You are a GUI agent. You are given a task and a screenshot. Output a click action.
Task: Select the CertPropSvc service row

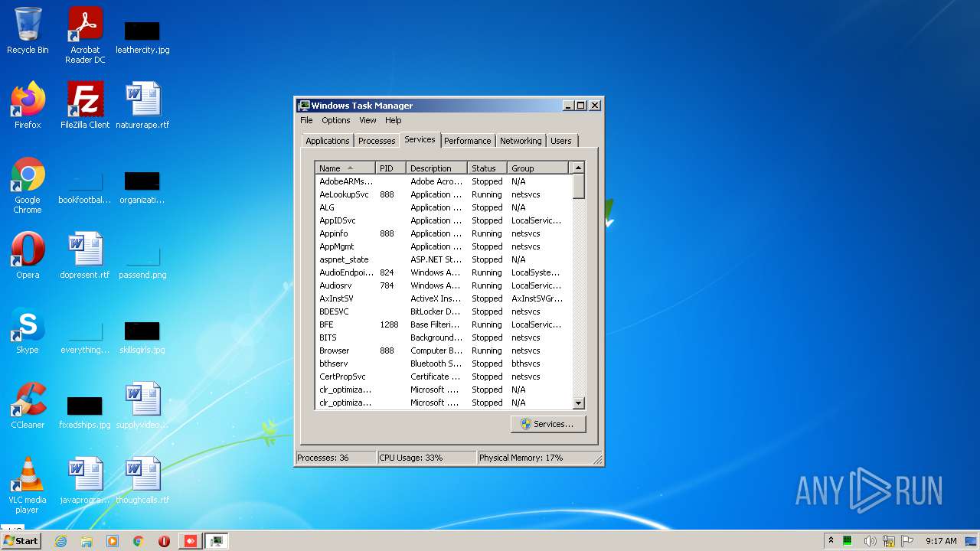(443, 377)
